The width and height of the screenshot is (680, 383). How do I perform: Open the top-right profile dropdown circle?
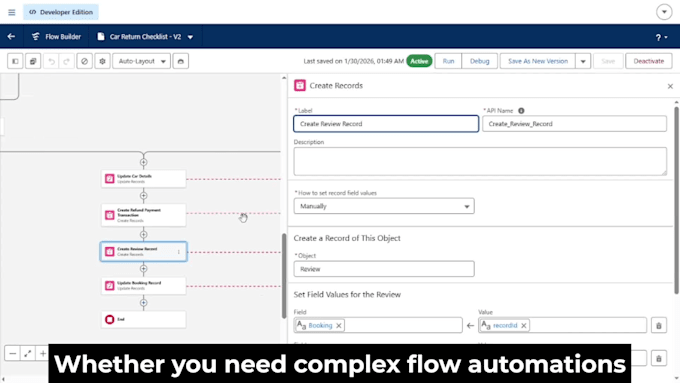coord(664,12)
